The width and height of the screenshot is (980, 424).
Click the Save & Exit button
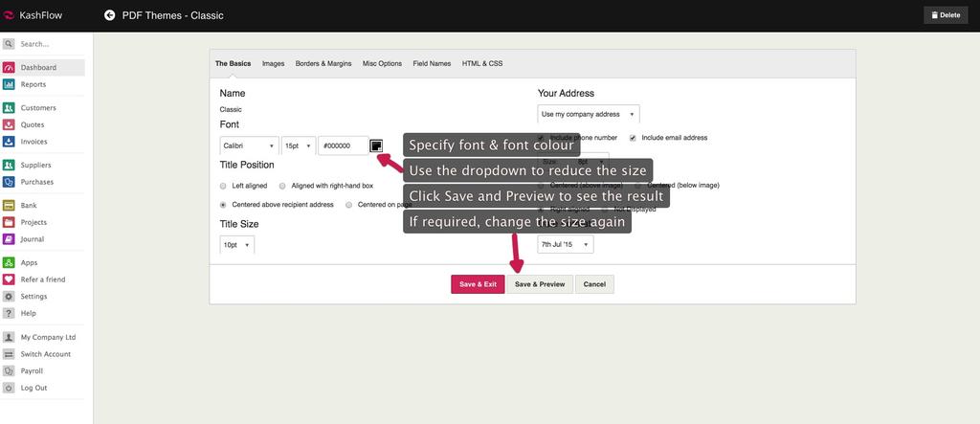(x=478, y=284)
